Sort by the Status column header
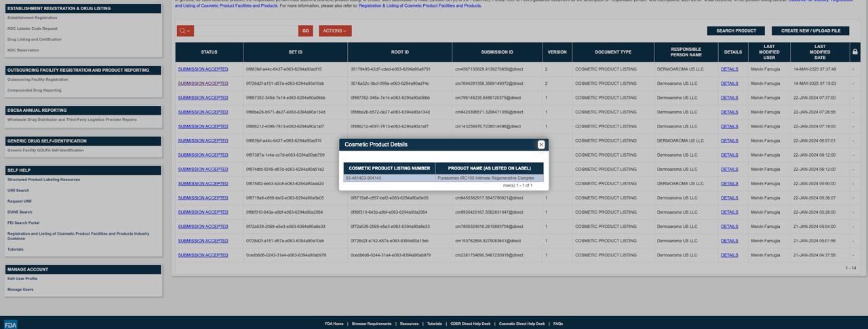Image resolution: width=868 pixels, height=329 pixels. (x=209, y=52)
